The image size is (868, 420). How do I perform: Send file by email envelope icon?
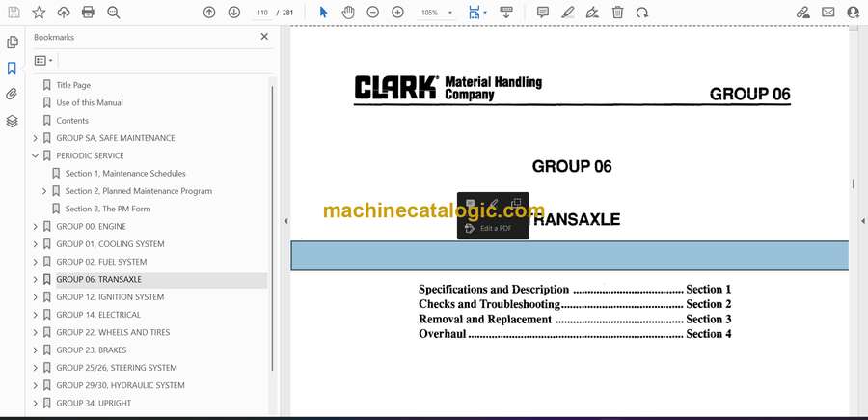(828, 13)
